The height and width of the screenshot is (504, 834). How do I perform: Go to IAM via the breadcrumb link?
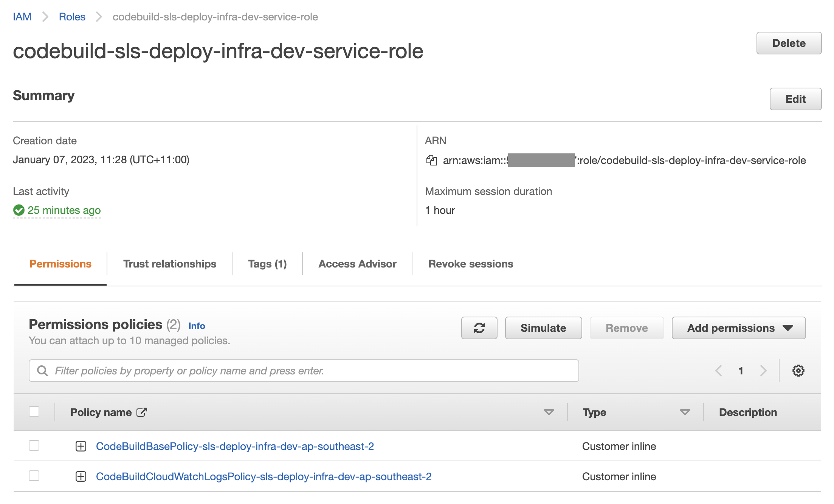pos(22,17)
